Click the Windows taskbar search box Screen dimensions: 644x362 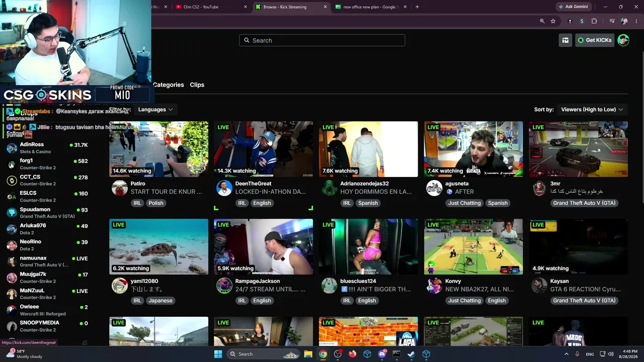(x=263, y=354)
